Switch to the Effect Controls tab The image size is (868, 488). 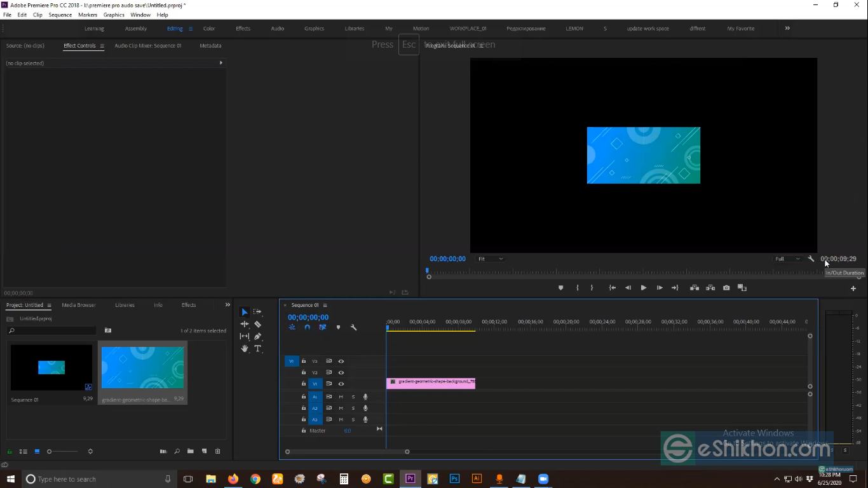coord(79,45)
